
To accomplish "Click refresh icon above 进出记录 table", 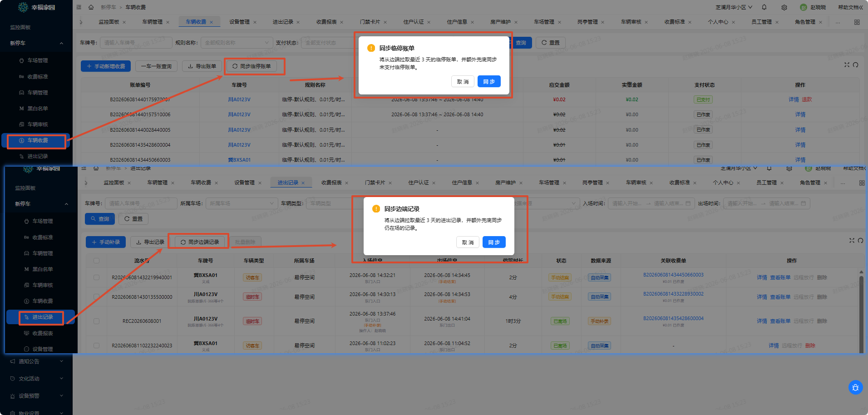I will coord(860,241).
